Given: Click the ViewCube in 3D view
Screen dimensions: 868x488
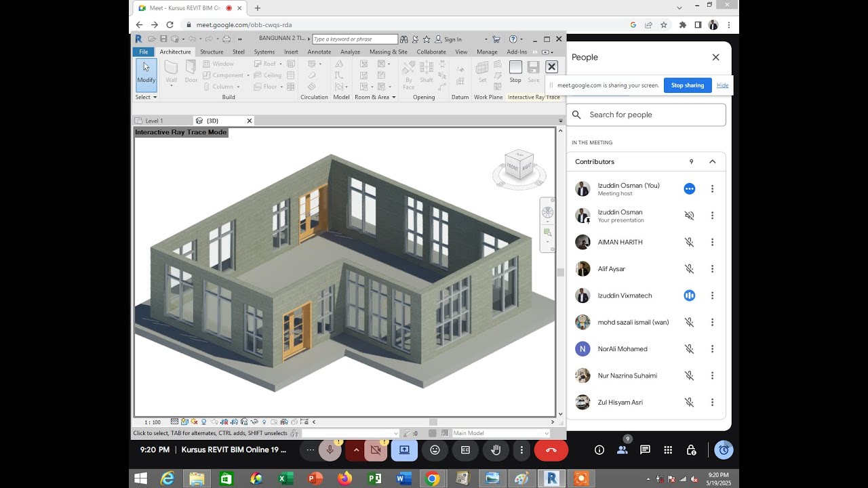Looking at the screenshot, I should [x=519, y=165].
